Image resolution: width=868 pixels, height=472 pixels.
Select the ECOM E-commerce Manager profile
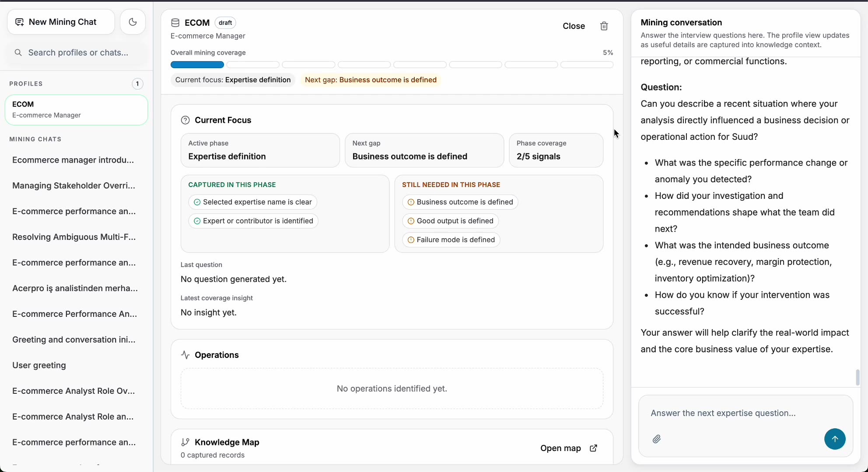(x=77, y=110)
